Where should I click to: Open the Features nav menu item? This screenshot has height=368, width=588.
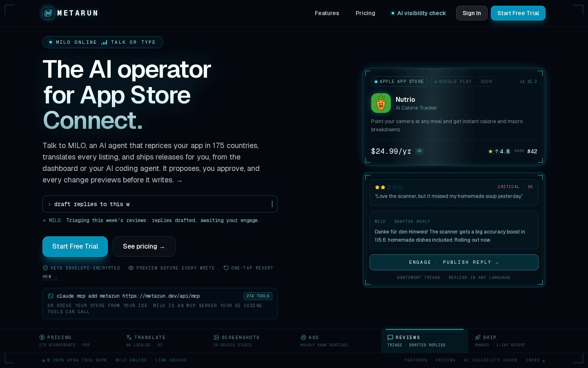[x=327, y=13]
